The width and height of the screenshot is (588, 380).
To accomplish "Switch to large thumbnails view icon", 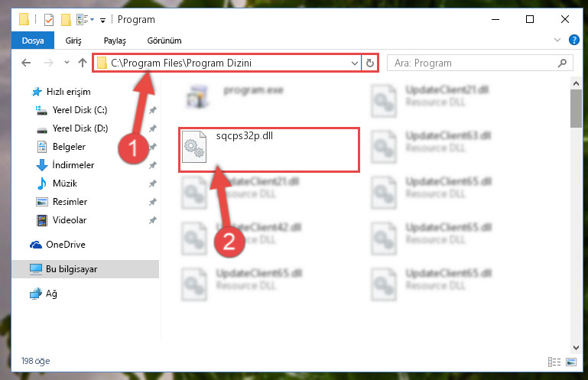I will point(571,362).
